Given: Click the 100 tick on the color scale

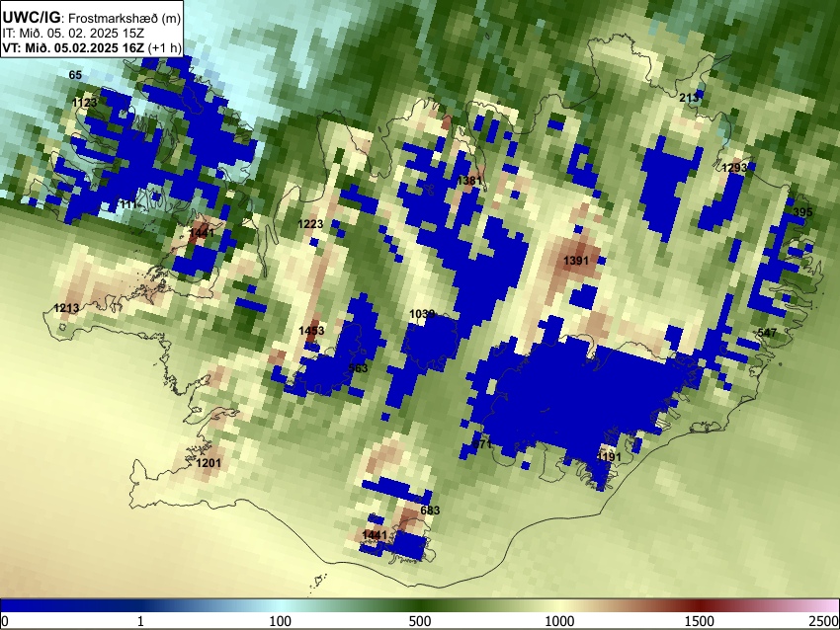Looking at the screenshot, I should click(281, 621).
